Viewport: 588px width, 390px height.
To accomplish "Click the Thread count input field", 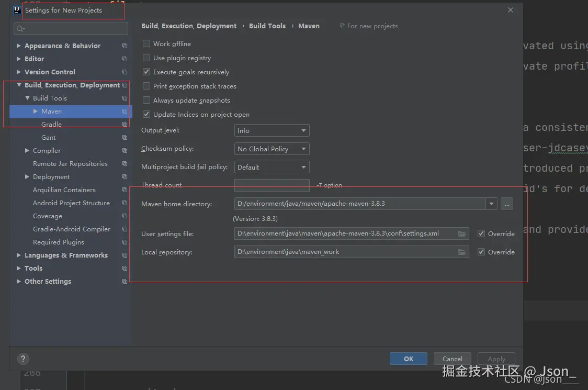I will click(x=272, y=185).
